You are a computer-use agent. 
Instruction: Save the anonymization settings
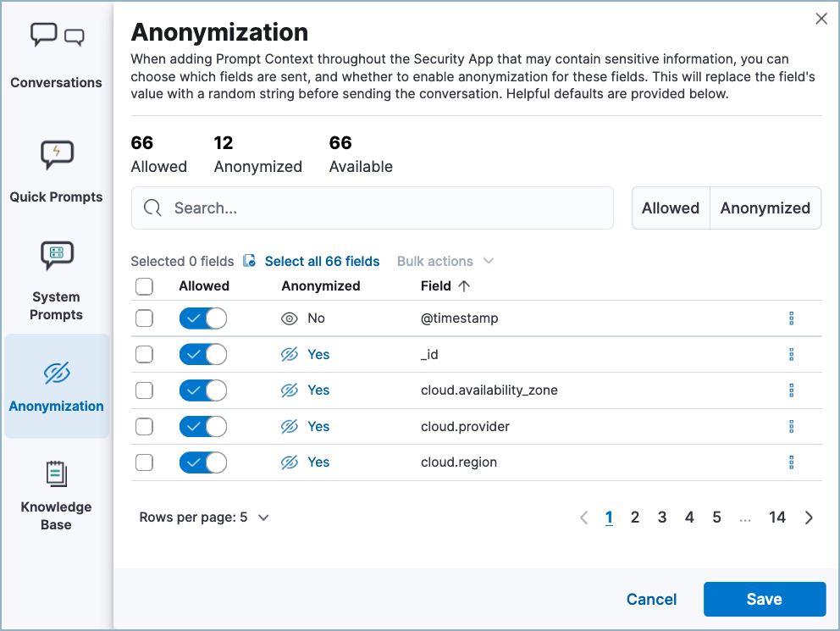(x=764, y=599)
